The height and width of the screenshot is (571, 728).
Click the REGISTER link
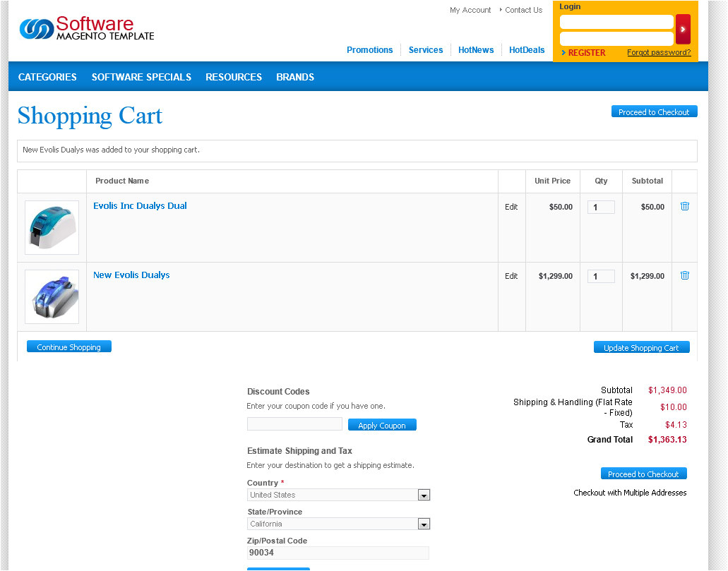(586, 53)
